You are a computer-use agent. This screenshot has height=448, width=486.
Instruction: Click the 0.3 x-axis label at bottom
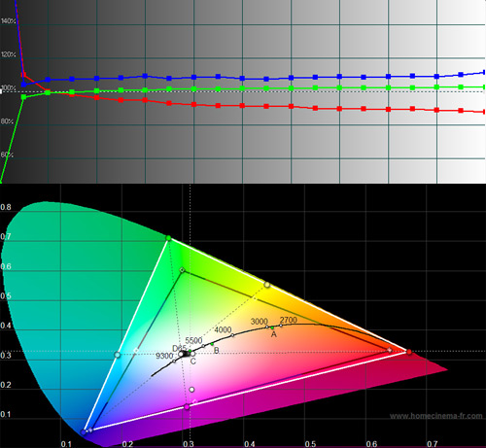point(189,444)
